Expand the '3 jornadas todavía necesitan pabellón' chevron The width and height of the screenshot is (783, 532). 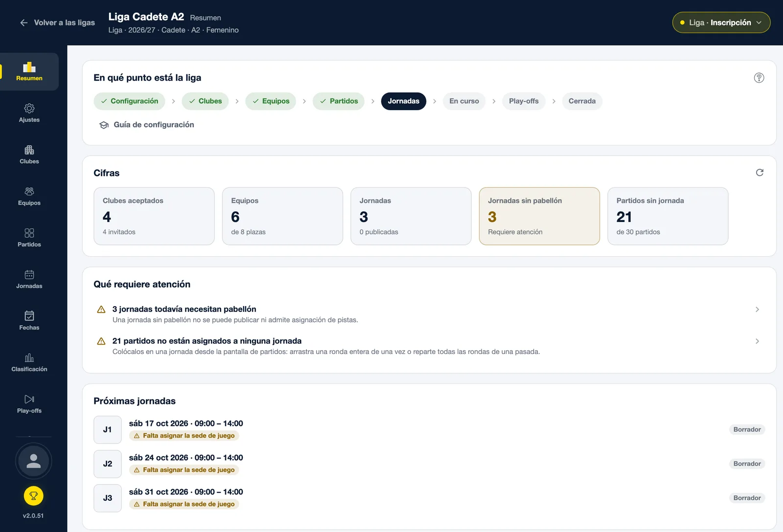point(757,310)
